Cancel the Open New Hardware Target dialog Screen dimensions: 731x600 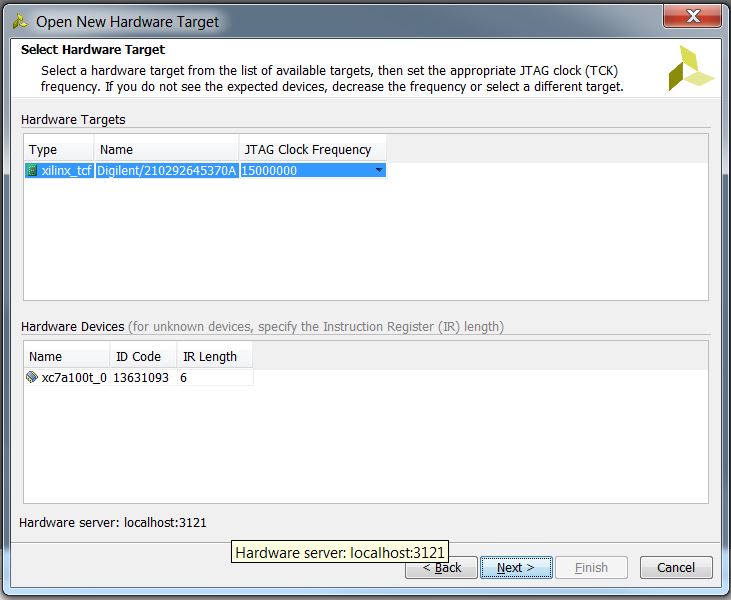(676, 567)
